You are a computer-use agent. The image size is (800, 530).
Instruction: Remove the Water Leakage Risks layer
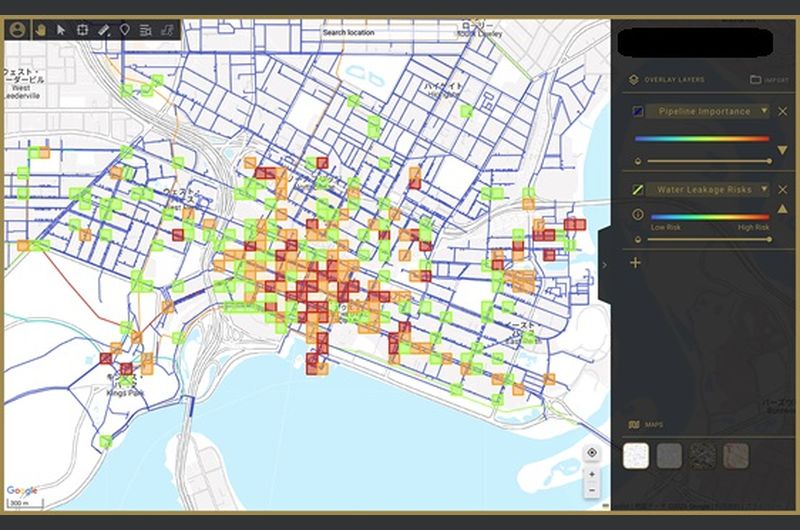[783, 189]
